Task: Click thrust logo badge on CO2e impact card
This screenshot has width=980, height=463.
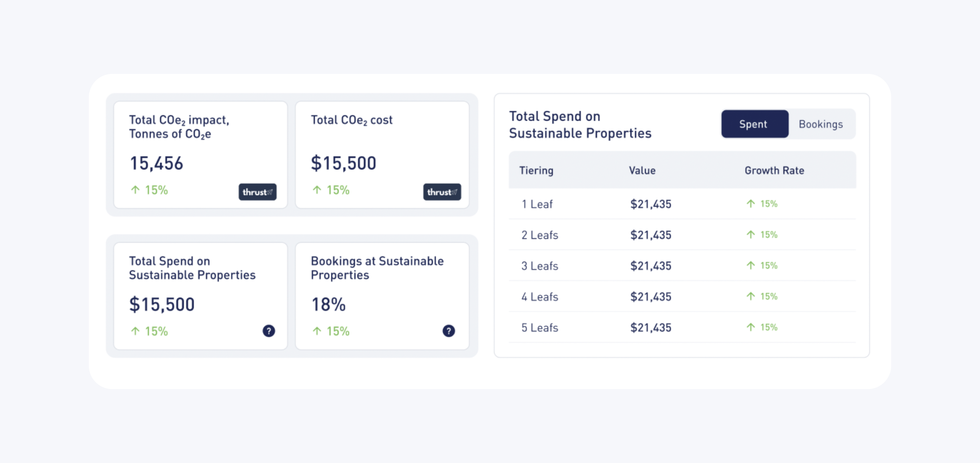Action: 257,192
